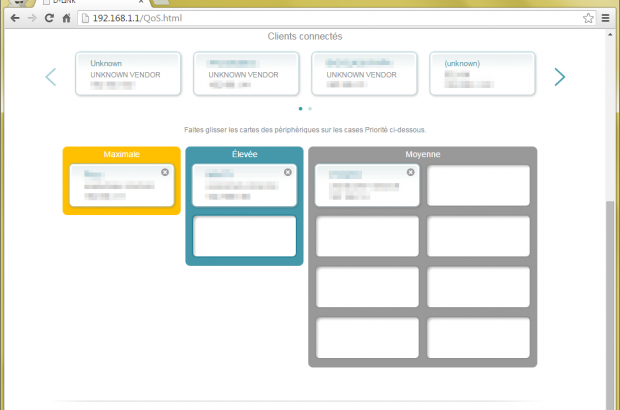Reload the QoS page
Image resolution: width=620 pixels, height=410 pixels.
point(48,18)
